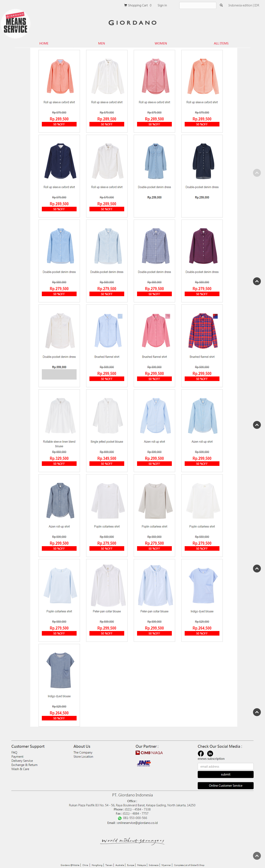Click the Sign in link
265x868 pixels.
[162, 5]
